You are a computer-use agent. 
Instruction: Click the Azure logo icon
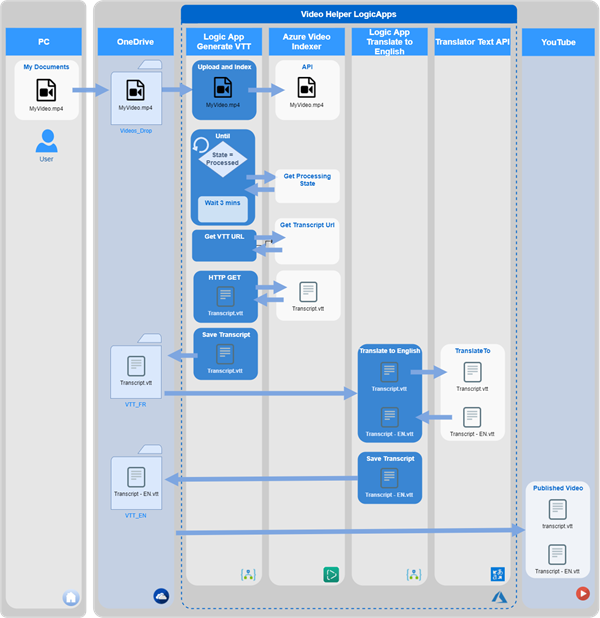tap(499, 597)
